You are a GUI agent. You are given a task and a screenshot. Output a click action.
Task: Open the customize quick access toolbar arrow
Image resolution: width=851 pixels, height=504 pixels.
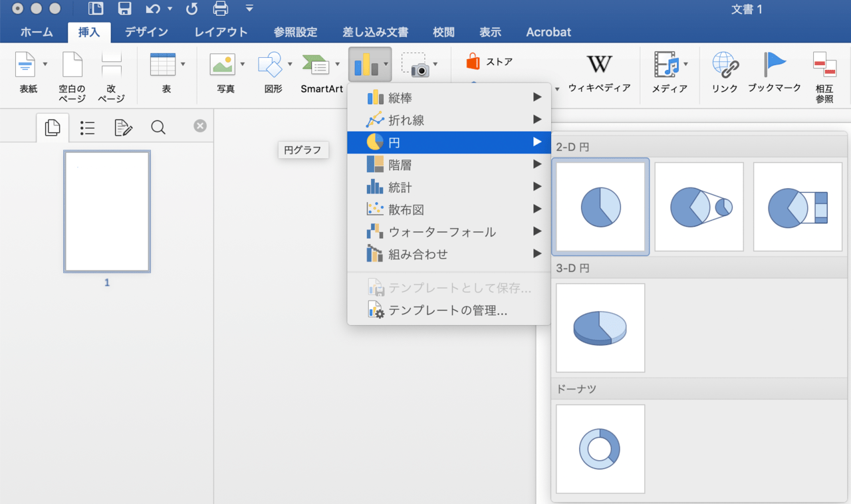pos(249,9)
